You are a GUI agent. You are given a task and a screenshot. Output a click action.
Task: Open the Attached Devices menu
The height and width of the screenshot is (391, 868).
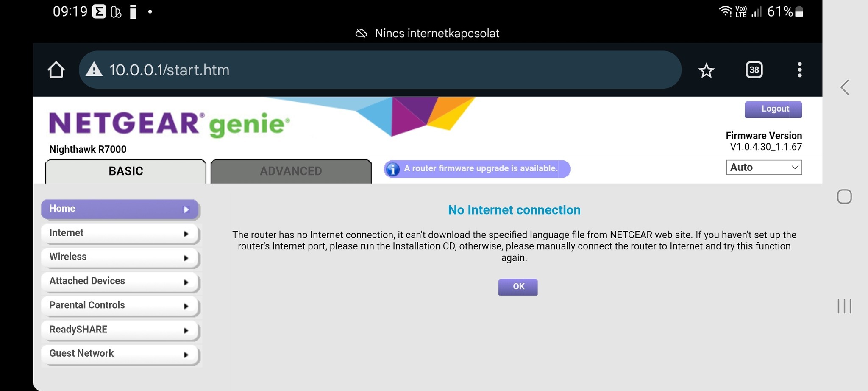120,282
